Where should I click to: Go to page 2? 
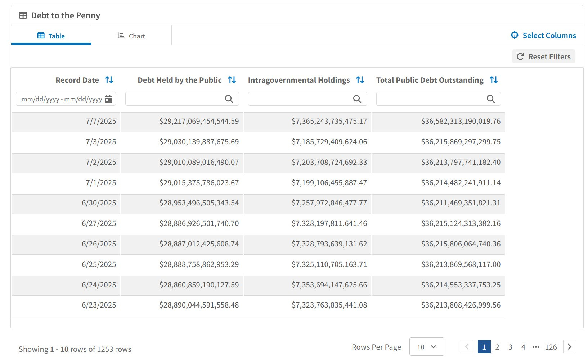(x=497, y=347)
